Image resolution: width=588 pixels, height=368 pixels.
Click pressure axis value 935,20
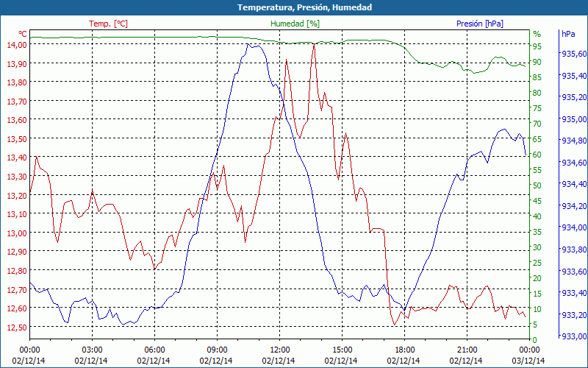tap(574, 98)
